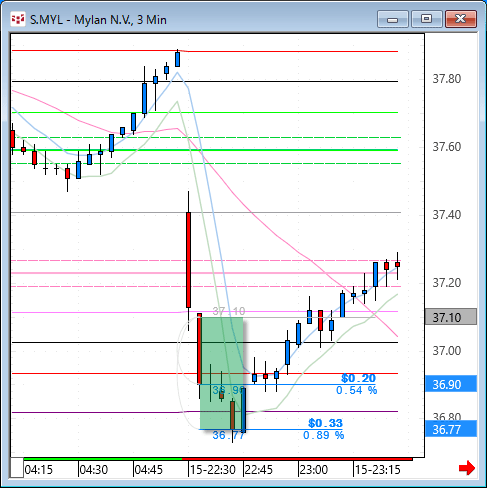The height and width of the screenshot is (488, 487).
Task: Close the S.MYL chart window
Action: point(461,19)
